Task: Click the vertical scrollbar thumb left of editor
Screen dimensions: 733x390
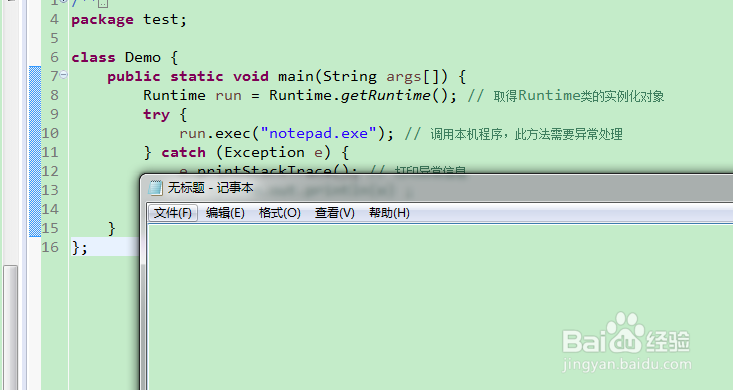Action: tap(10, 327)
